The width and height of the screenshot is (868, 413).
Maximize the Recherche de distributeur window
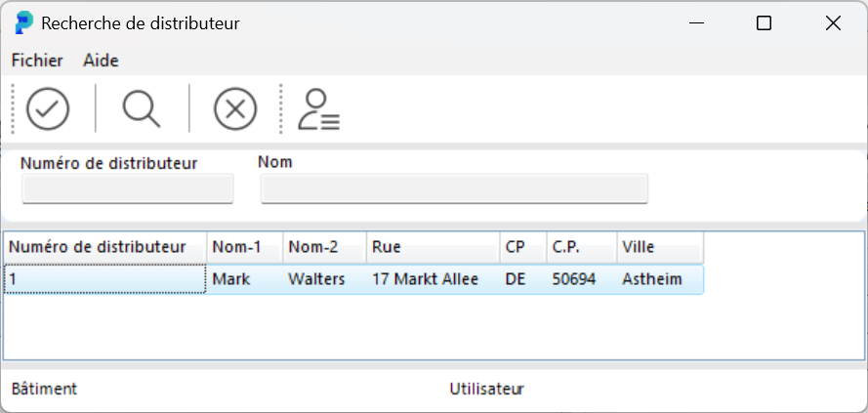click(x=764, y=23)
